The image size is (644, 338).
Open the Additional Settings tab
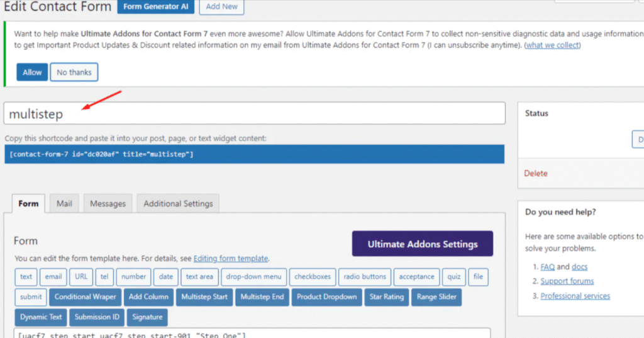tap(178, 203)
